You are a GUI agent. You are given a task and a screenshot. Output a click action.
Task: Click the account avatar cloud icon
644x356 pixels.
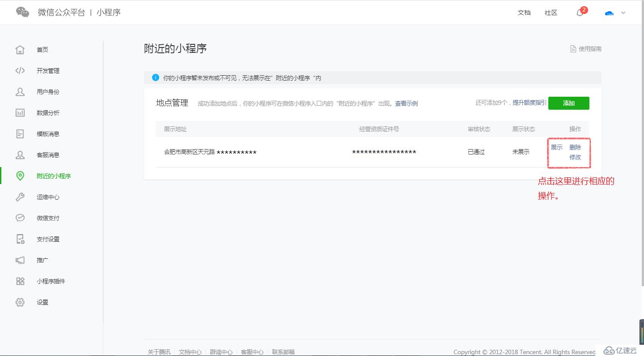pyautogui.click(x=609, y=13)
